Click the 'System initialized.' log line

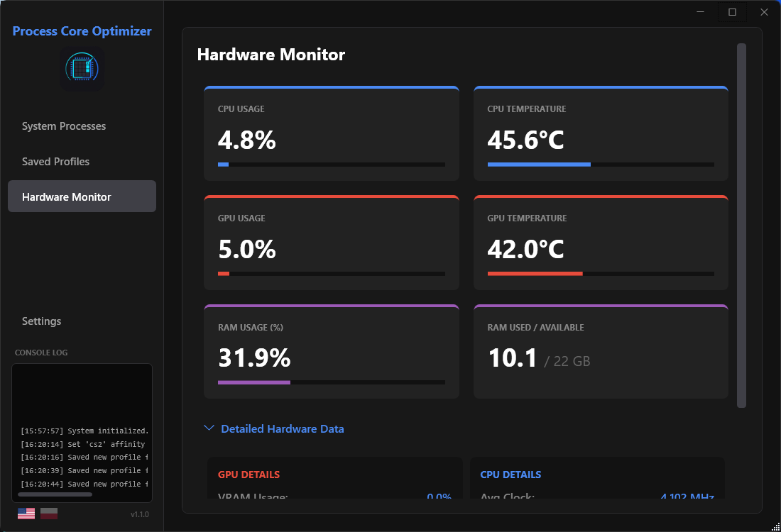[x=84, y=431]
